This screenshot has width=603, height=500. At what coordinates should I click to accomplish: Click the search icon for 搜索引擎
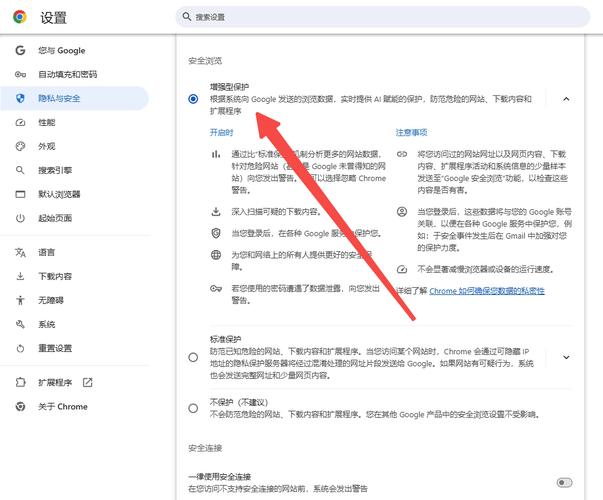point(20,170)
